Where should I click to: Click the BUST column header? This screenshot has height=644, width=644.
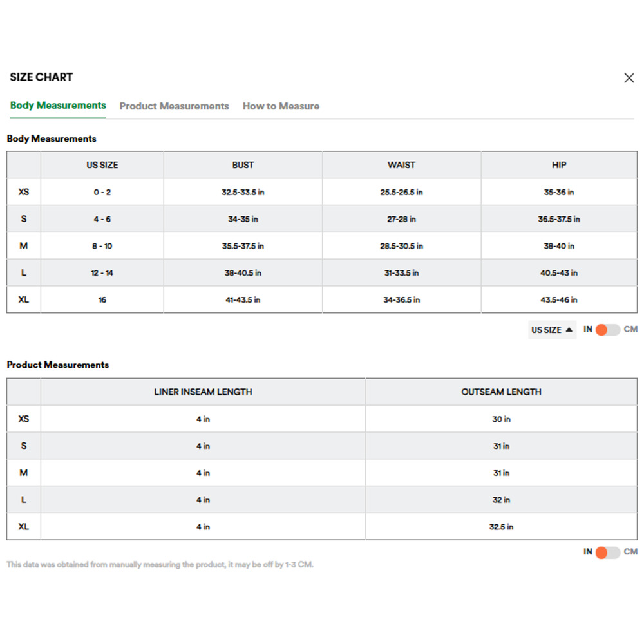coord(243,165)
